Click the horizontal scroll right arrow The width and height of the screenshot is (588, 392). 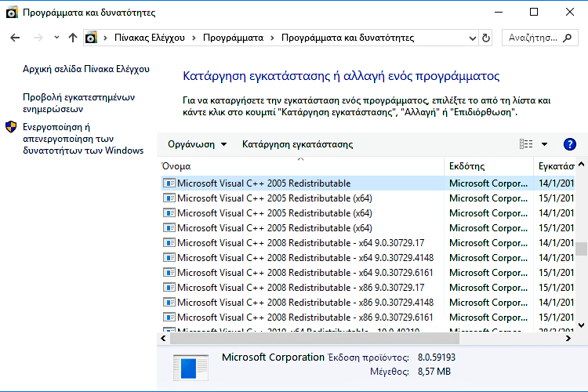(568, 339)
